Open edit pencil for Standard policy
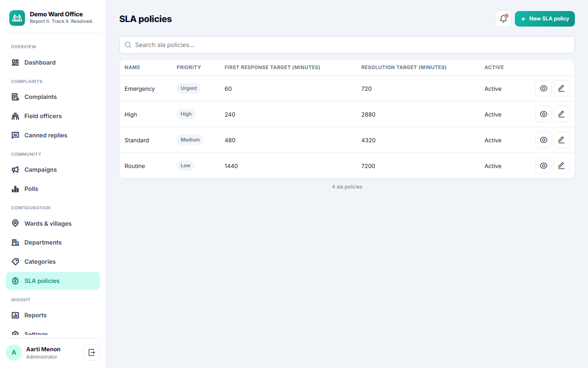Image resolution: width=588 pixels, height=368 pixels. click(561, 140)
